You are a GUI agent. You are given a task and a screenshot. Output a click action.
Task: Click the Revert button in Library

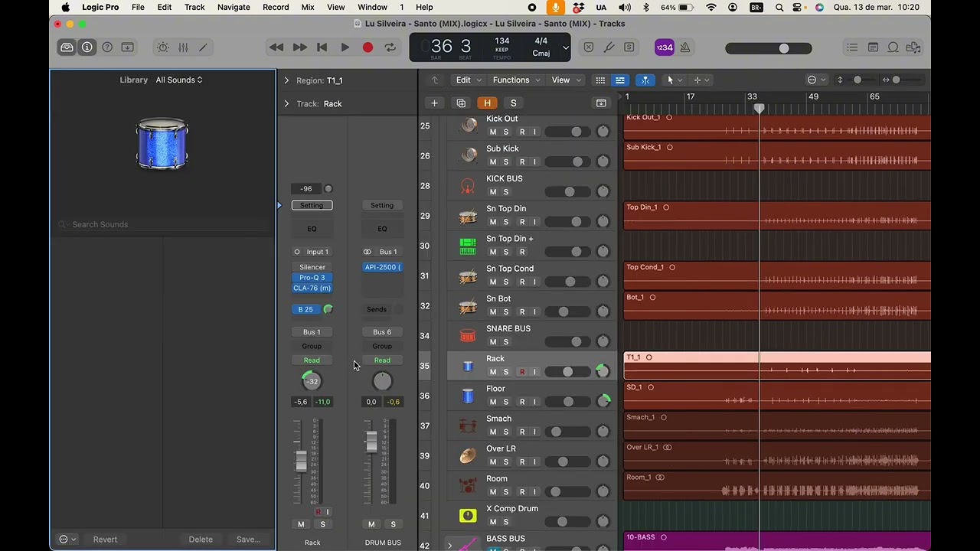pyautogui.click(x=105, y=540)
